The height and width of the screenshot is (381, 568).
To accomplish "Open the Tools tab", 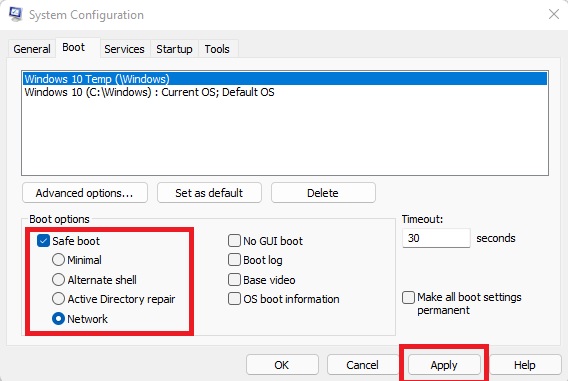I will click(x=217, y=49).
